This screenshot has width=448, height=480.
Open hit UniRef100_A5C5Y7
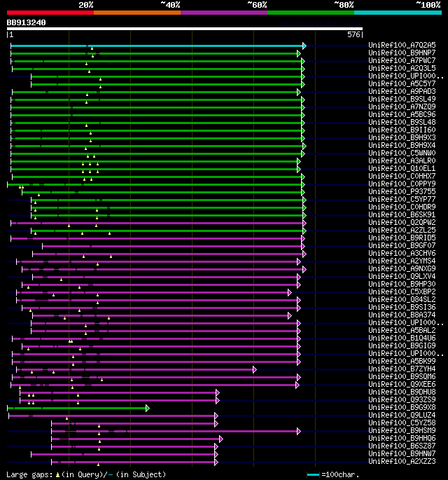coord(402,83)
